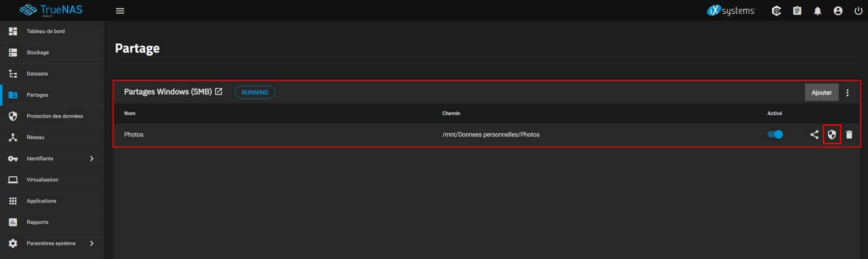
Task: Click the RUNNING service status badge
Action: coord(255,93)
